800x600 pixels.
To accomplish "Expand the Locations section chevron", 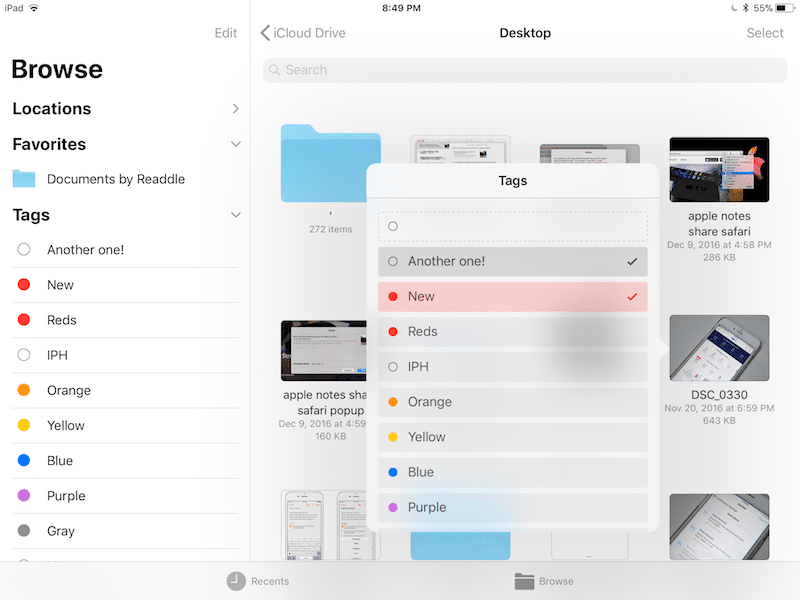I will click(235, 109).
